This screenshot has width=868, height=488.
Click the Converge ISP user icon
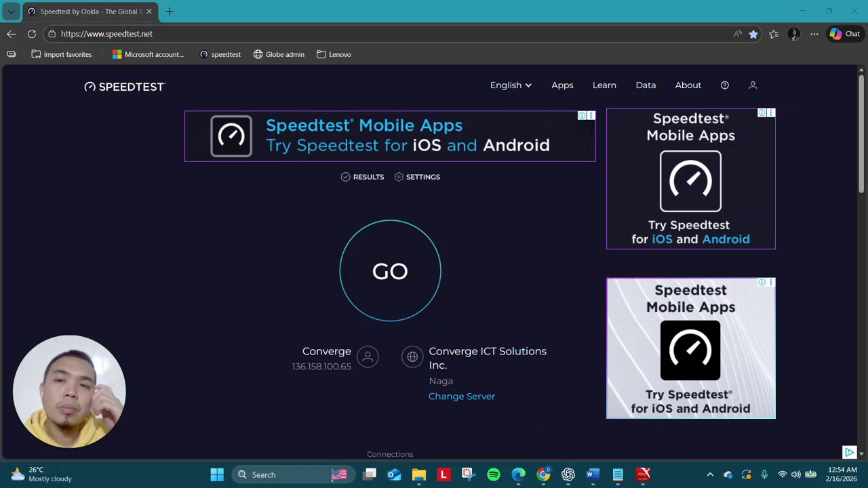click(x=368, y=357)
